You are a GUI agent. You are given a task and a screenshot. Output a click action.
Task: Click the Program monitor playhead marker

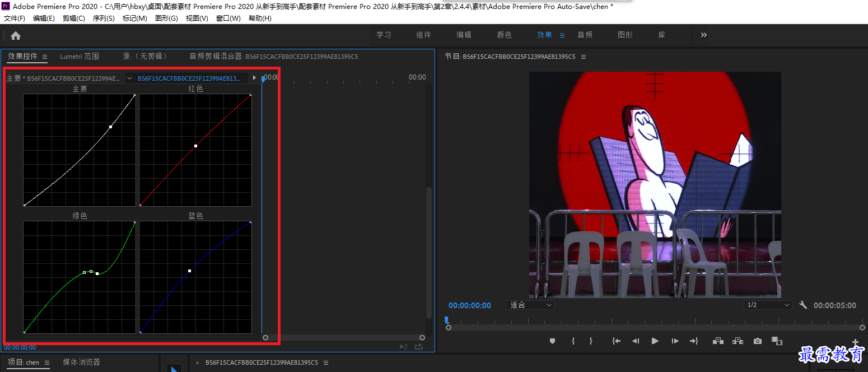click(x=446, y=320)
